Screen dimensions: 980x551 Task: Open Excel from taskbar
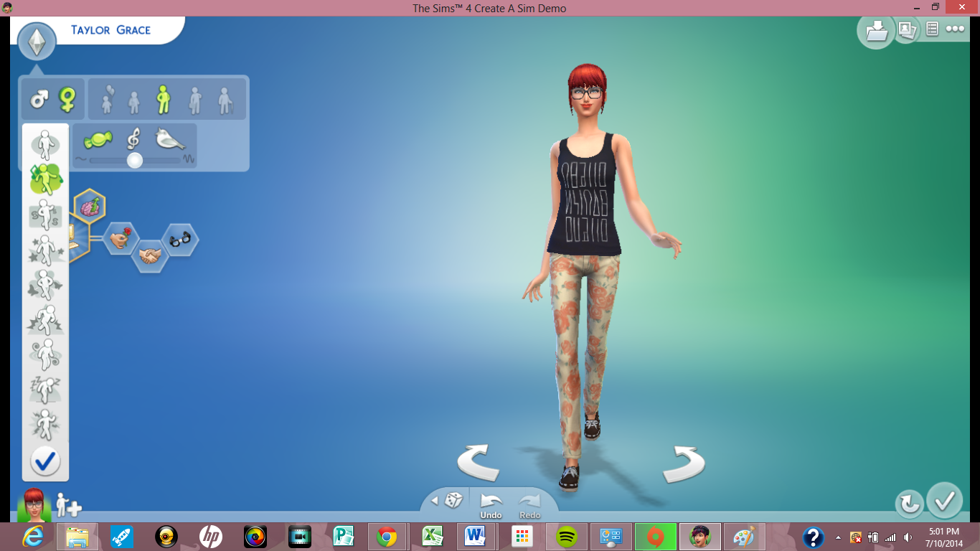(432, 537)
